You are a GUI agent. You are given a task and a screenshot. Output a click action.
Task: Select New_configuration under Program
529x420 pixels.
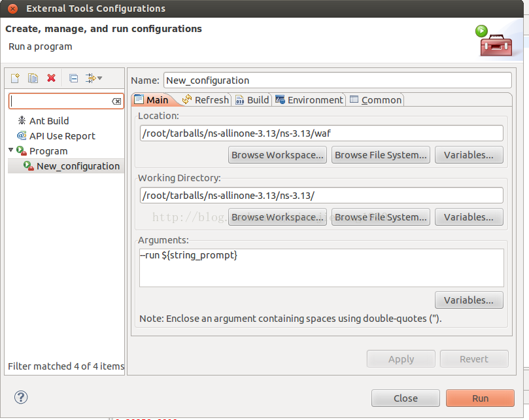tap(78, 166)
